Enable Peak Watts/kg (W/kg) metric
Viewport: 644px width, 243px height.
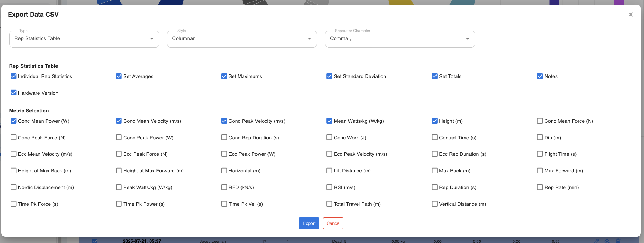point(119,187)
